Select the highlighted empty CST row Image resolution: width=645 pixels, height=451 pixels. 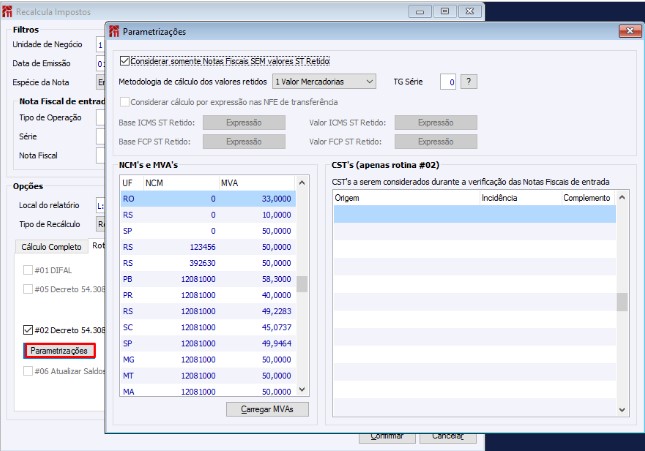[475, 214]
